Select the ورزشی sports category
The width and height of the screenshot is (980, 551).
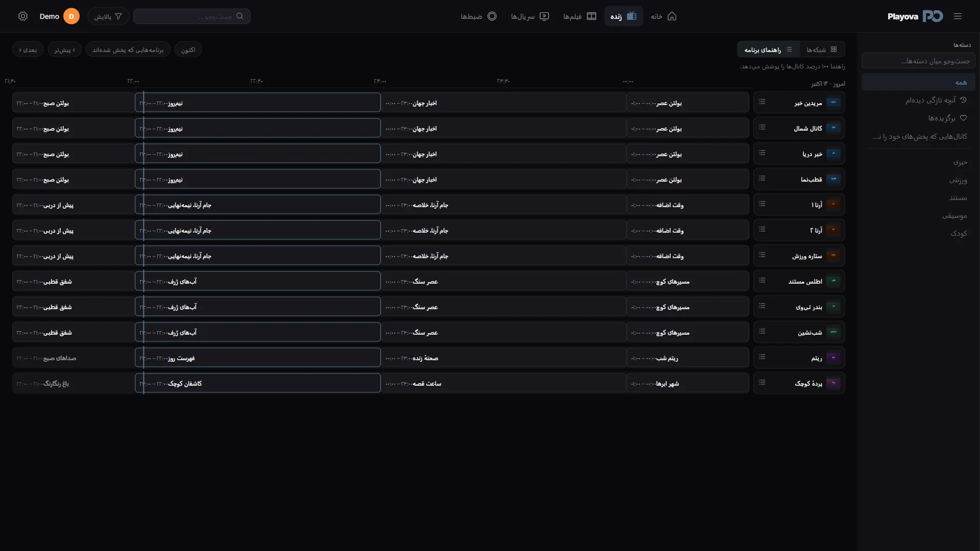click(918, 180)
